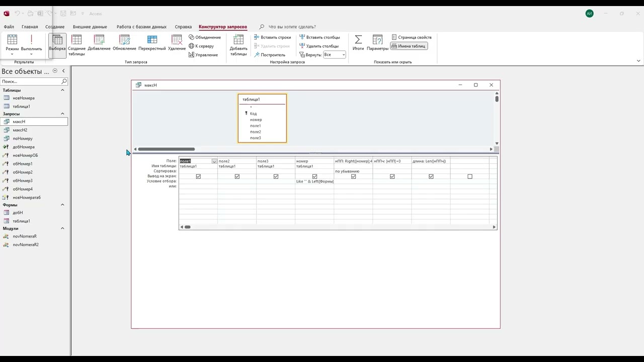
Task: Choose Удаление delete query type
Action: (177, 43)
